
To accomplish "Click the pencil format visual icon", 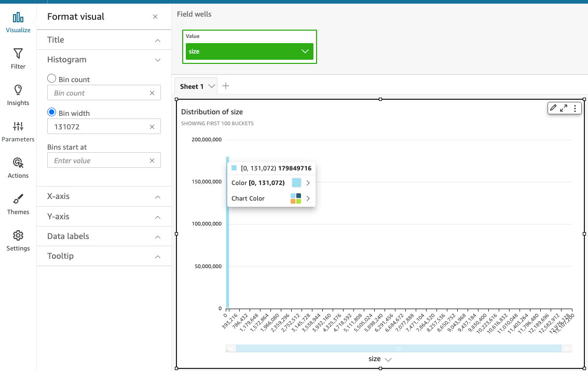I will [553, 108].
